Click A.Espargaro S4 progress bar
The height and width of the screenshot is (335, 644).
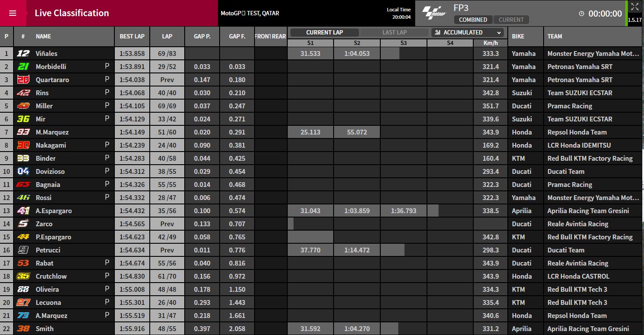click(433, 211)
